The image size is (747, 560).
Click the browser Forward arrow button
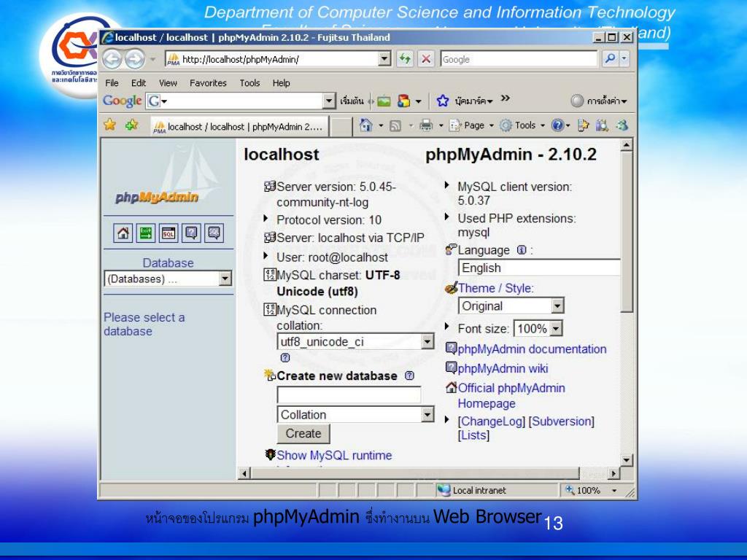click(x=135, y=59)
